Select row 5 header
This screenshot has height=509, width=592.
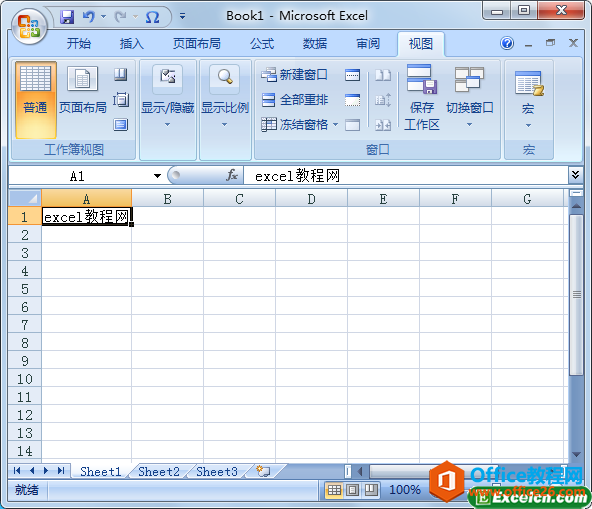[x=25, y=289]
